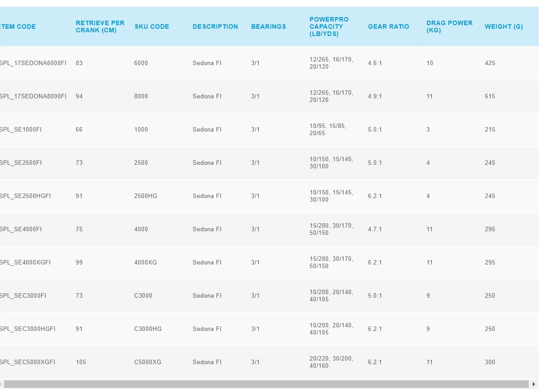Select item code SPL_SE1000FI

coord(21,129)
